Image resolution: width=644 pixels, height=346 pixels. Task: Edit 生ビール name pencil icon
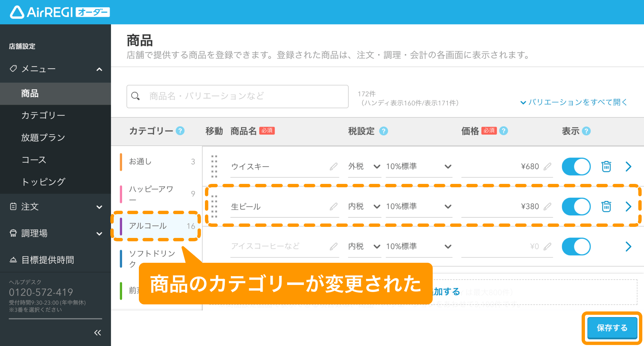coord(333,206)
